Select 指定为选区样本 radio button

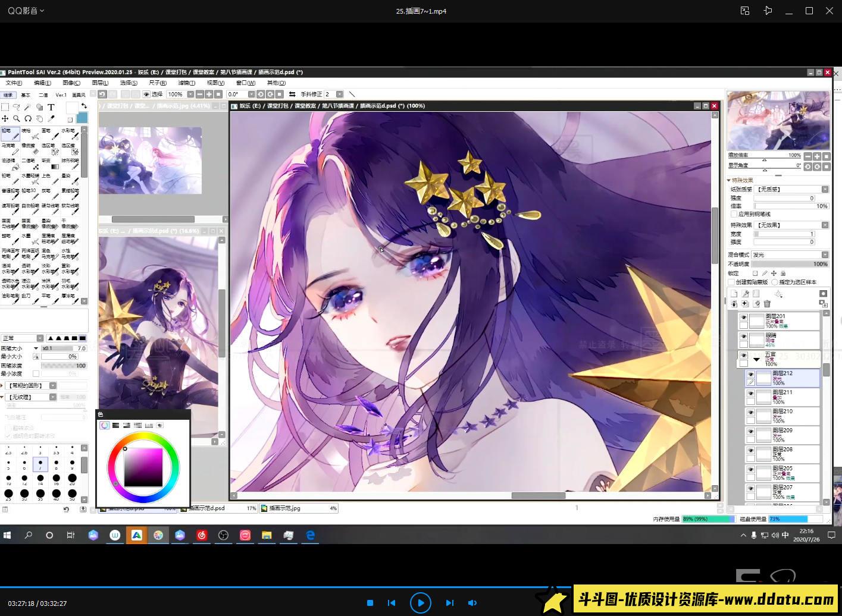(775, 282)
